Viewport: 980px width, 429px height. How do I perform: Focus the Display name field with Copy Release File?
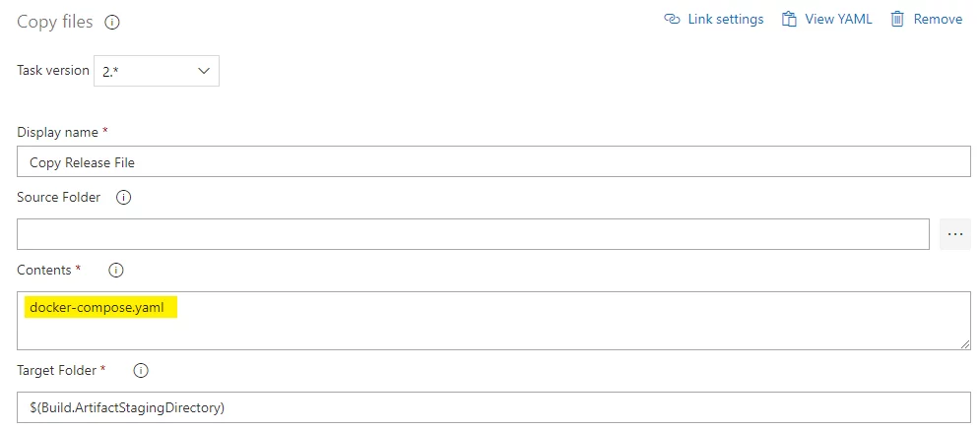click(x=493, y=161)
